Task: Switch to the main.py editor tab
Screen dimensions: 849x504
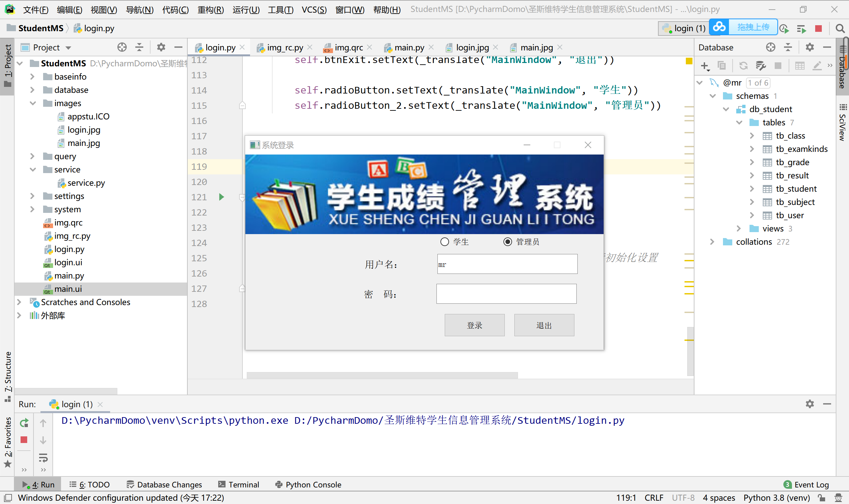Action: [x=409, y=47]
